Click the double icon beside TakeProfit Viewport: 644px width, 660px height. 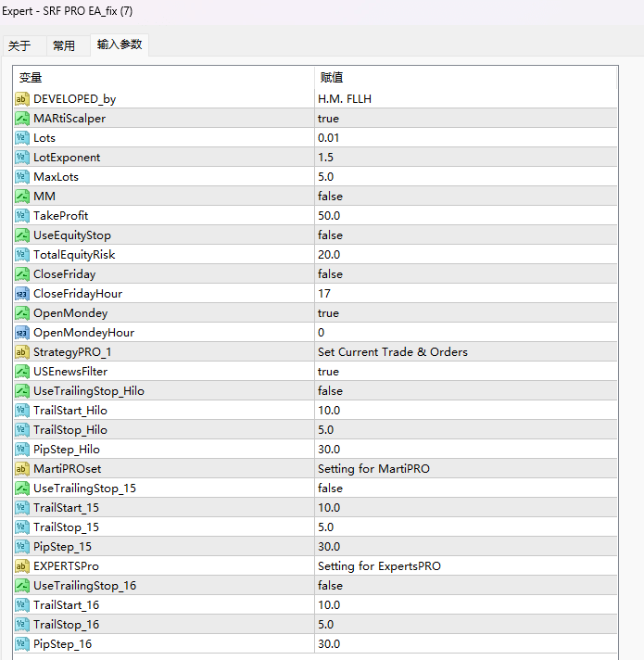click(x=22, y=215)
